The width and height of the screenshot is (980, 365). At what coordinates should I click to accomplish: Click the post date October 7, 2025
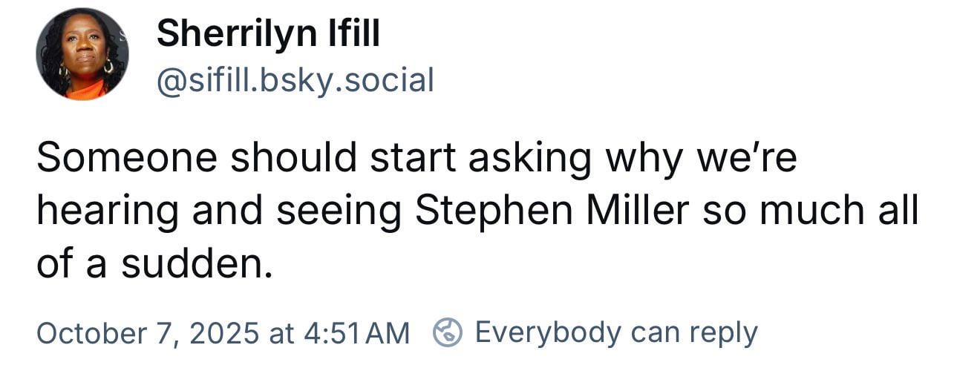(x=147, y=332)
